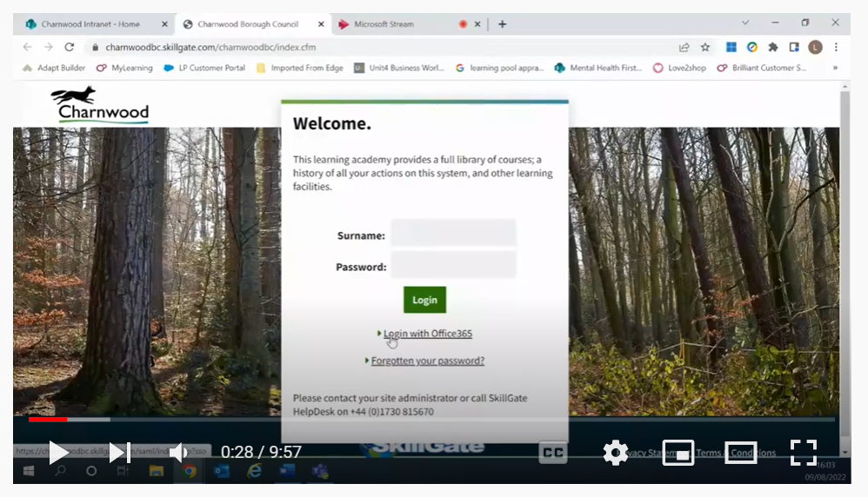Toggle closed captions CC button
The width and height of the screenshot is (868, 497).
tap(552, 453)
